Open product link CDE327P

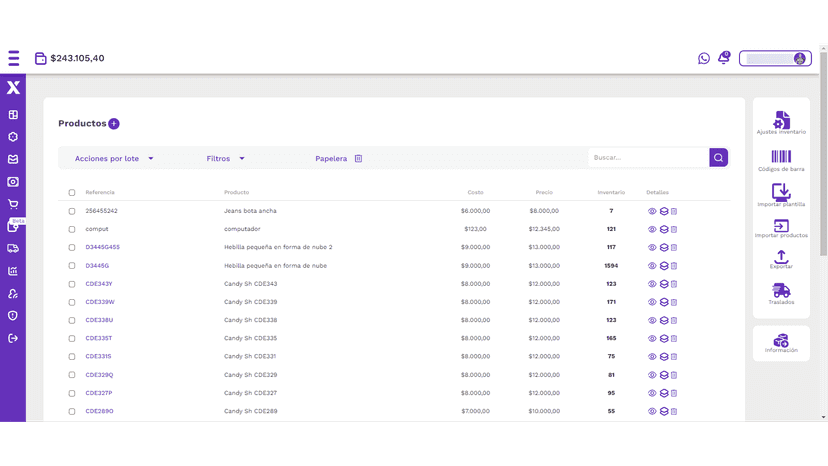click(99, 393)
